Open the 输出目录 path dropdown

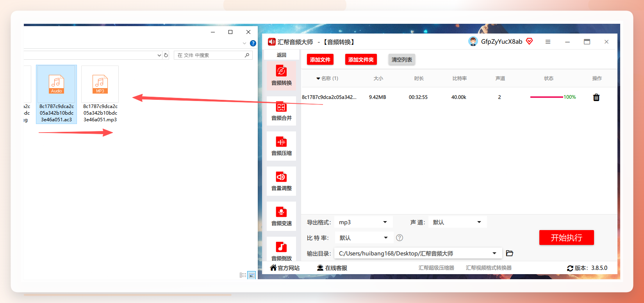[418, 253]
